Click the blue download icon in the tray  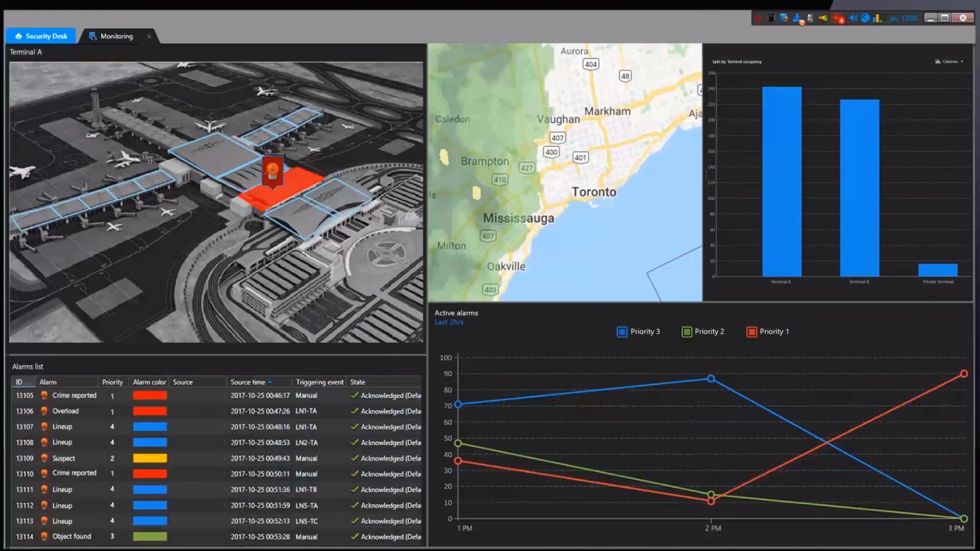pyautogui.click(x=798, y=18)
